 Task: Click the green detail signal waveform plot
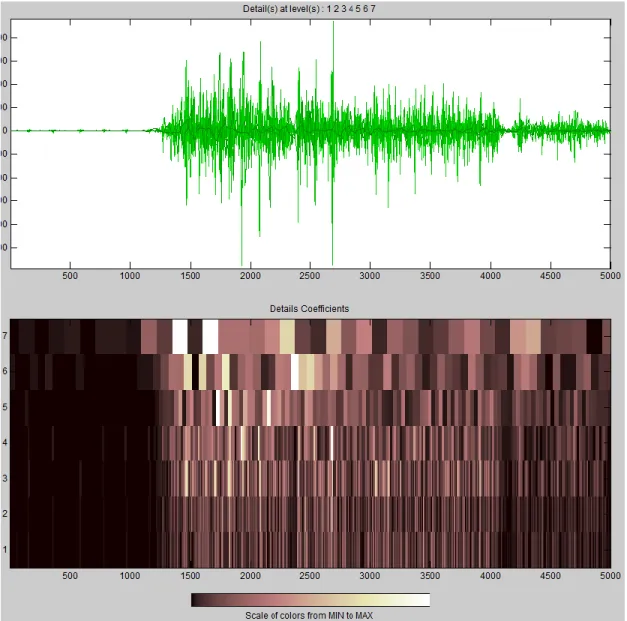point(310,144)
